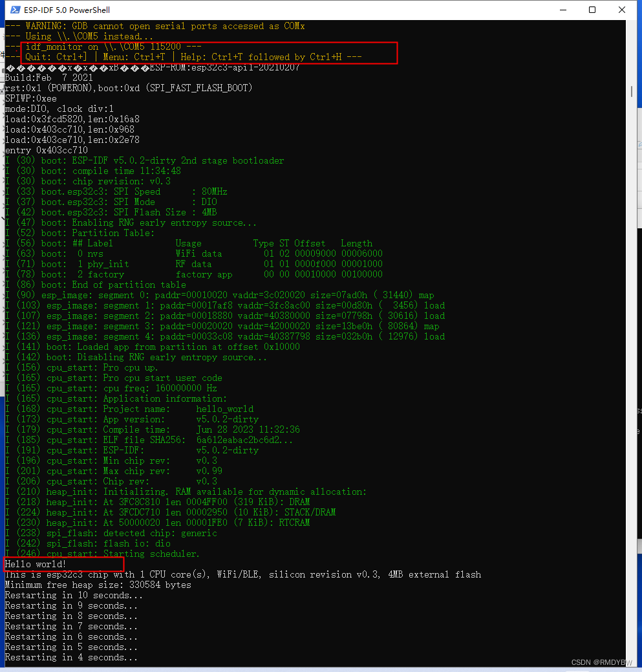Click 'heap_init: At 50000020' RTCRAM line
The image size is (642, 672).
157,523
